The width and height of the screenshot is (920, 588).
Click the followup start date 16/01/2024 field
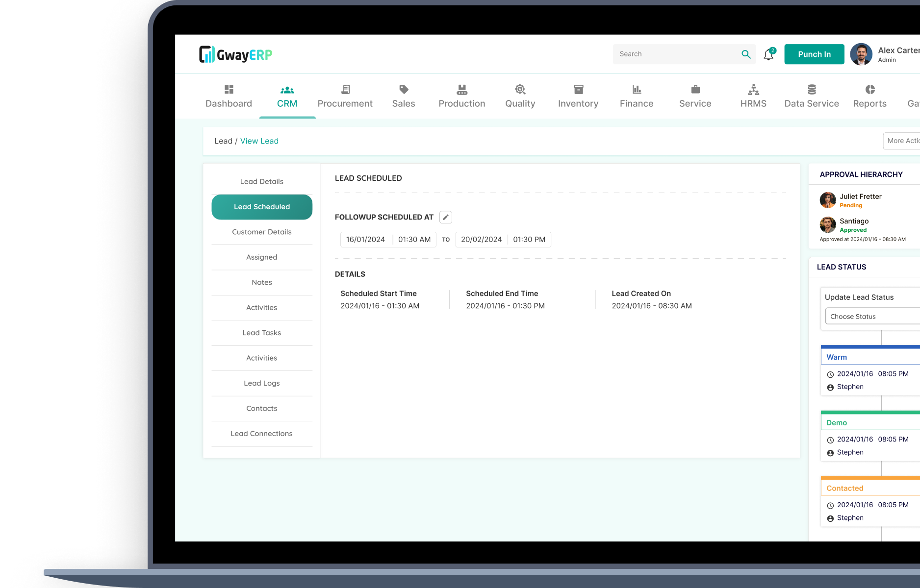pos(366,240)
